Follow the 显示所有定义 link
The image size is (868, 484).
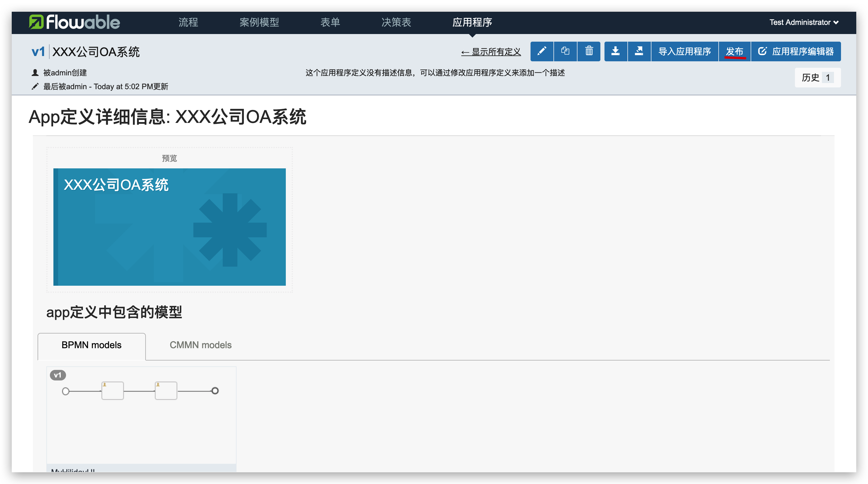point(491,52)
